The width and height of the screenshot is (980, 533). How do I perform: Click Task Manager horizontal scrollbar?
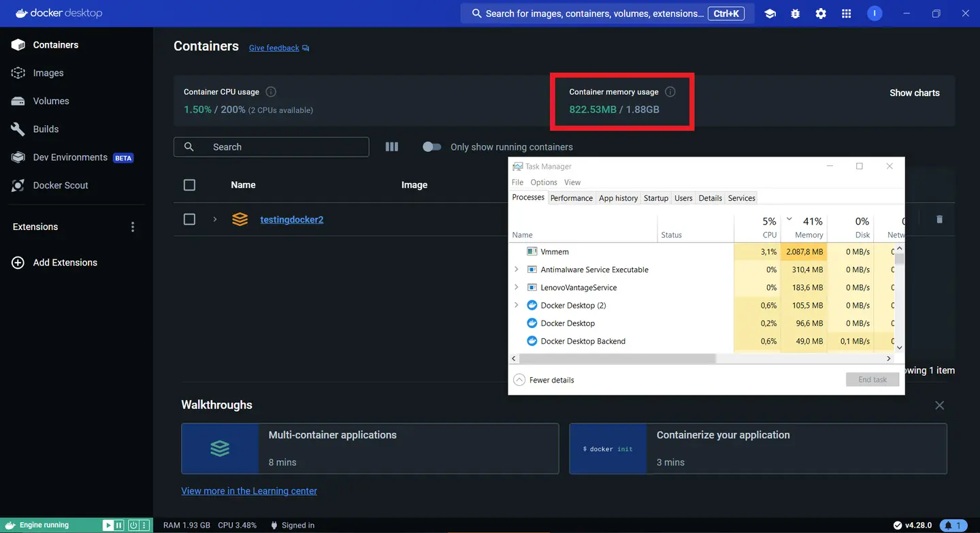[617, 358]
